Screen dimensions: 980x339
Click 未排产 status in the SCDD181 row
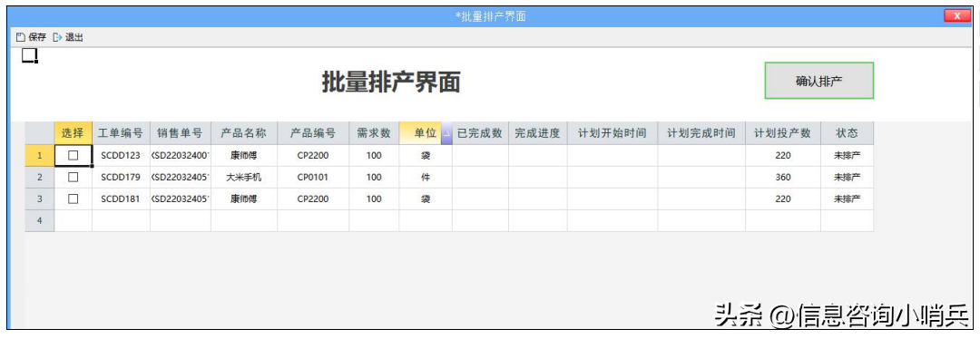click(x=847, y=199)
